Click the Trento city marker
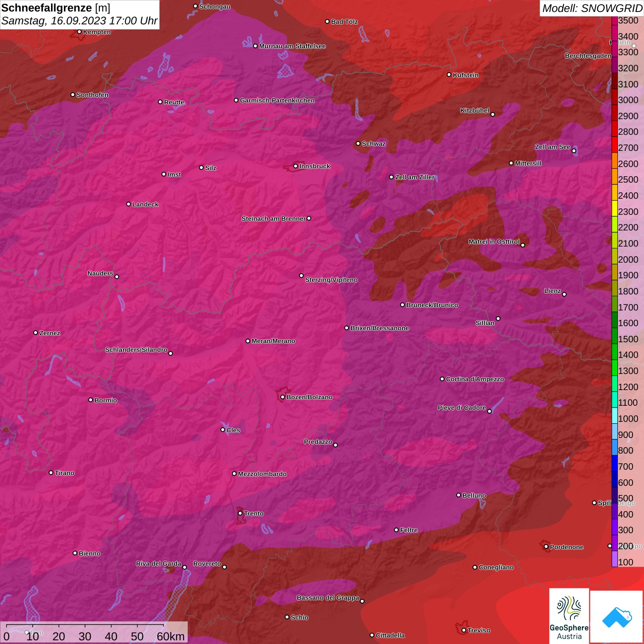Viewport: 644px width, 644px height. click(x=240, y=513)
